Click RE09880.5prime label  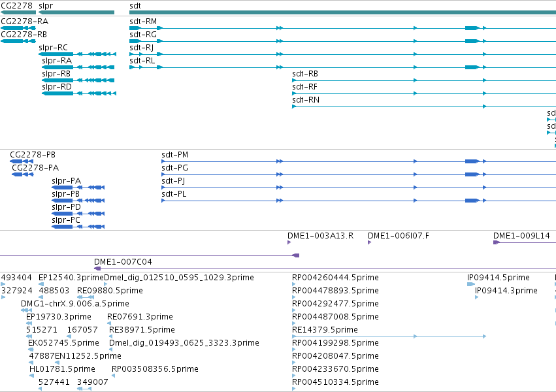coord(110,291)
